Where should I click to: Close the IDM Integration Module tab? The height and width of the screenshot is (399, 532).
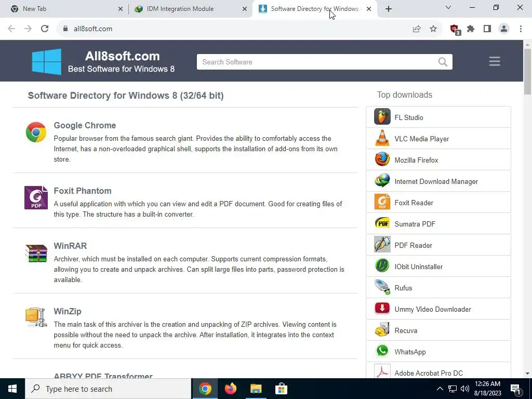(x=245, y=9)
